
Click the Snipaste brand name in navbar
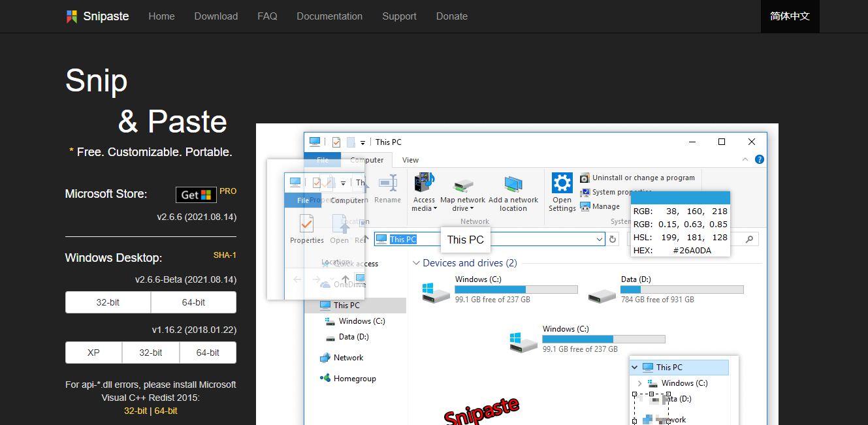(x=106, y=16)
